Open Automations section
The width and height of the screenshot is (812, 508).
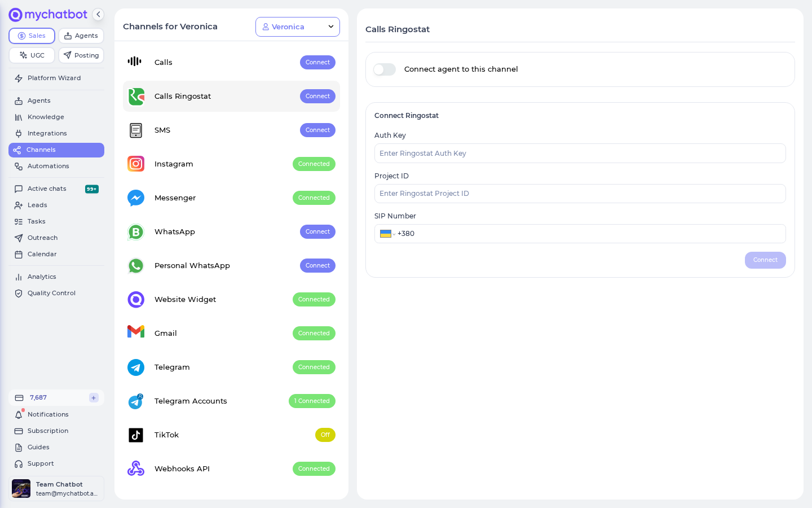pyautogui.click(x=56, y=166)
